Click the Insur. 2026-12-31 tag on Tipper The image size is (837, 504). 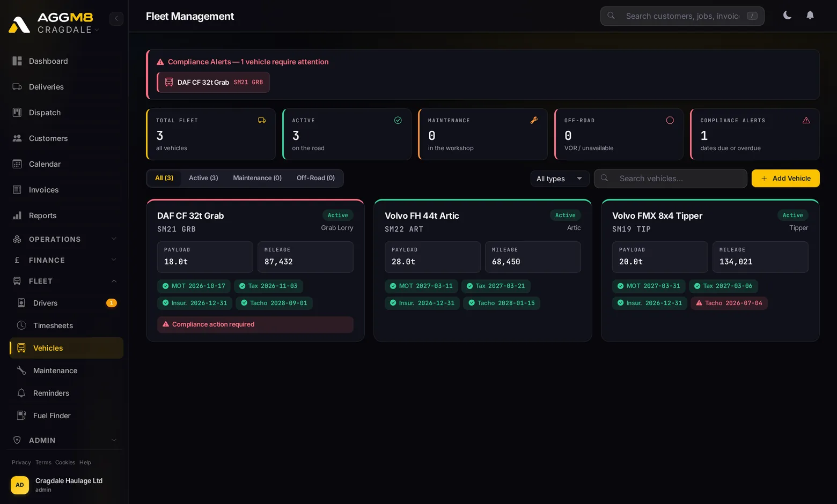650,303
